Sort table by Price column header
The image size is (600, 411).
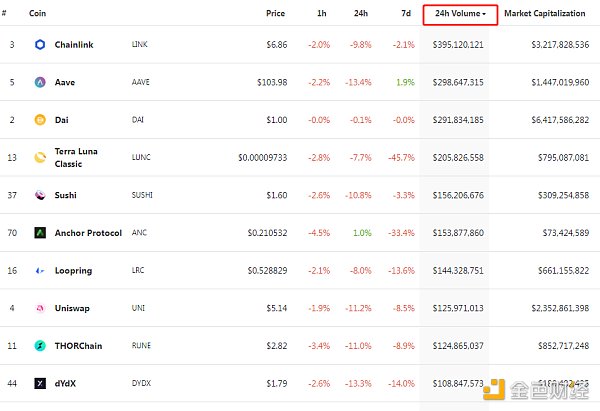coord(275,14)
